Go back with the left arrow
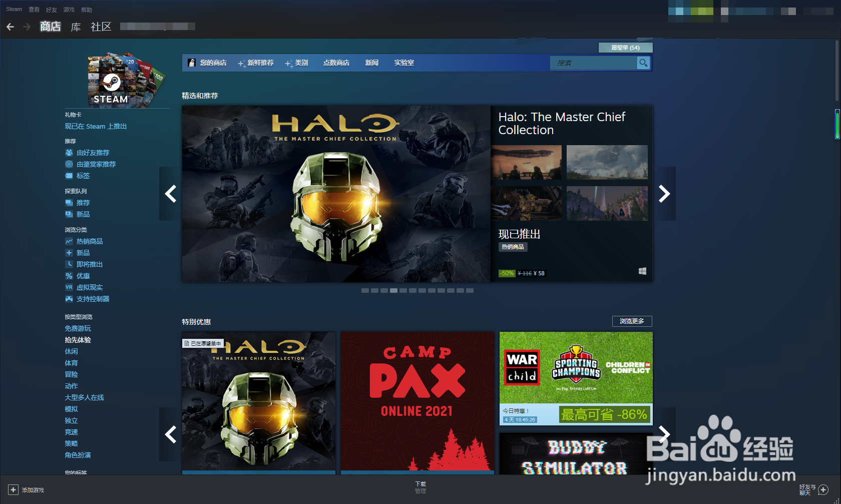 click(x=10, y=27)
